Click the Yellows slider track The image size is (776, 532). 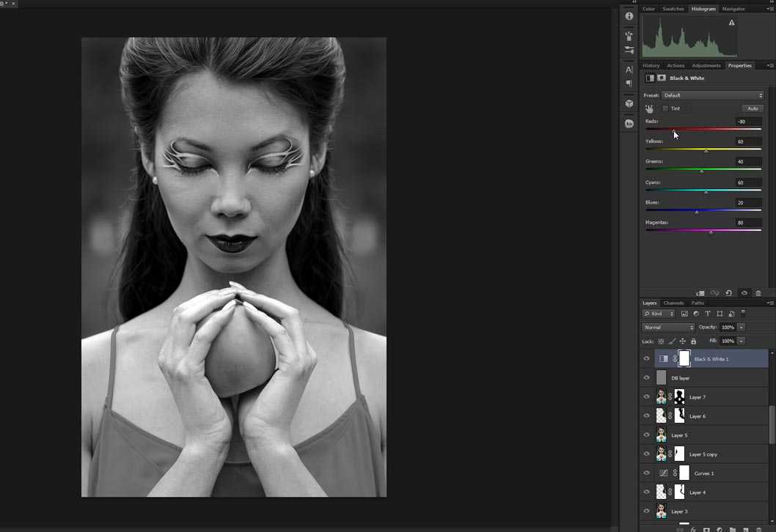[703, 149]
